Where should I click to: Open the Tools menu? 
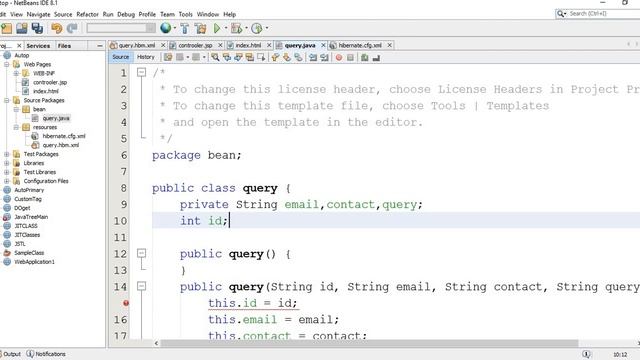(x=185, y=14)
